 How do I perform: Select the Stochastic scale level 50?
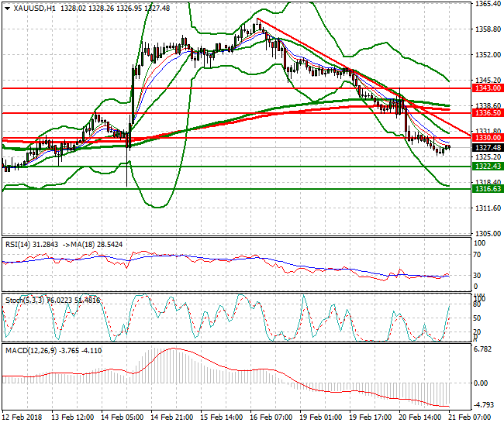pyautogui.click(x=478, y=318)
